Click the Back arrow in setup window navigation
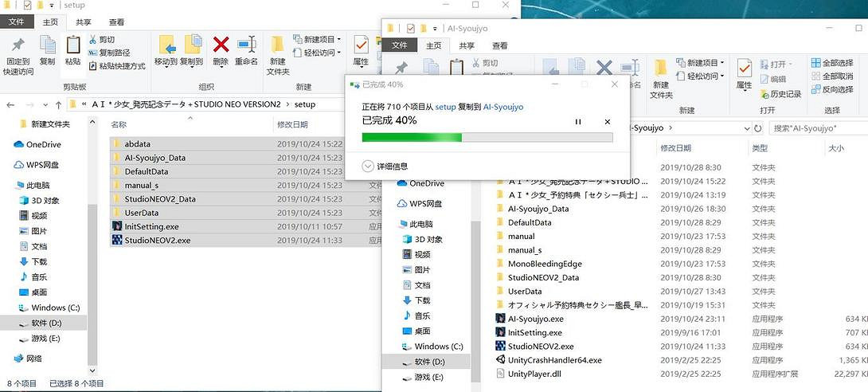868x392 pixels. [11, 104]
